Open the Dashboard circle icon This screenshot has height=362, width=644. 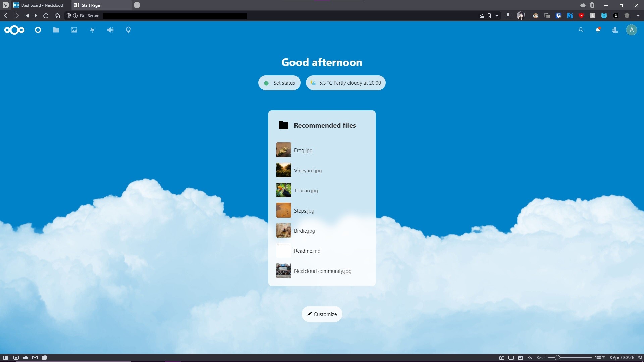pos(38,30)
